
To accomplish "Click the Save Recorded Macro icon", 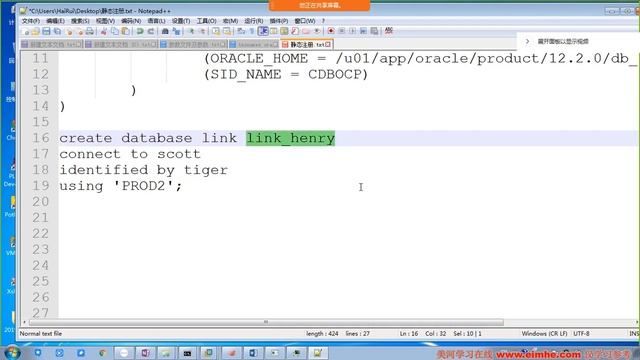I will (374, 31).
